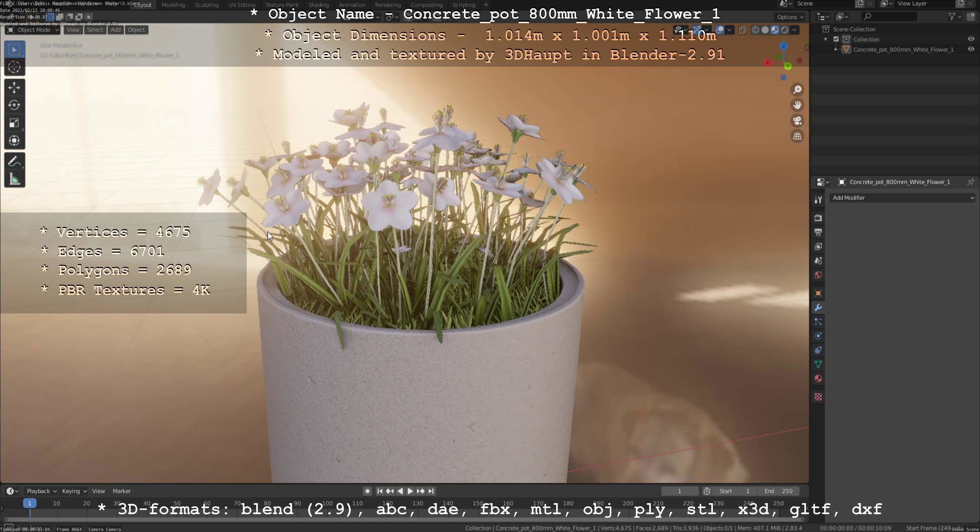
Task: Click the zoom viewport magnifier icon
Action: (x=797, y=89)
